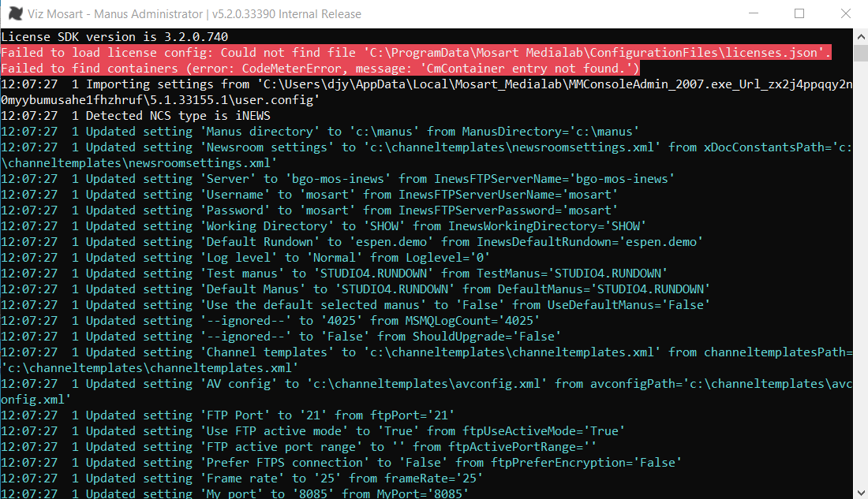Image resolution: width=868 pixels, height=499 pixels.
Task: Click the red 'Failed to find containers' error
Action: pyautogui.click(x=320, y=69)
